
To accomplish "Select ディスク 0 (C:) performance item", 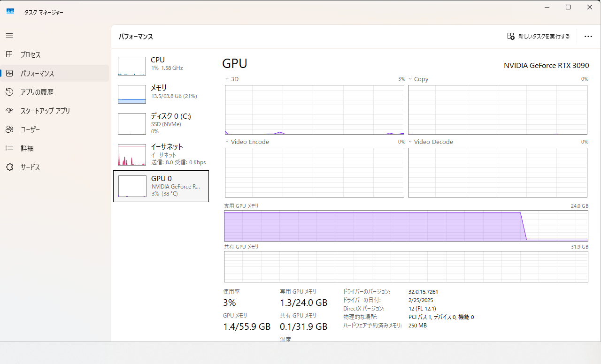I will click(161, 123).
